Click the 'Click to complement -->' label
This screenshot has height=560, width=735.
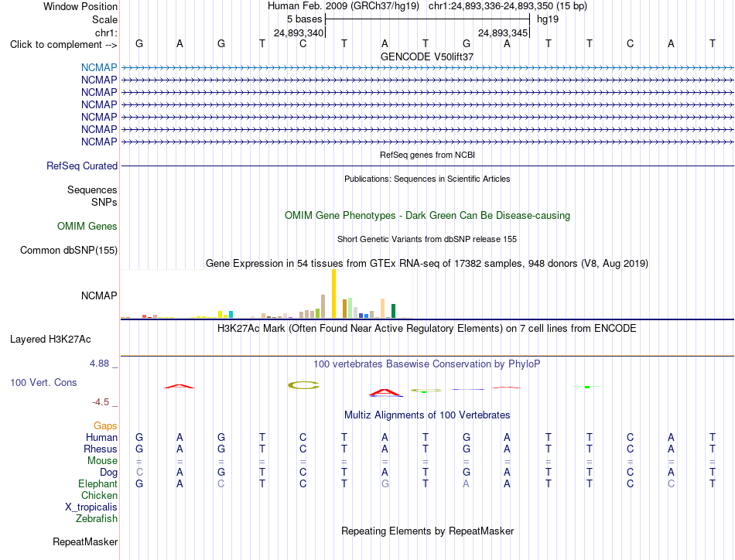pos(63,45)
